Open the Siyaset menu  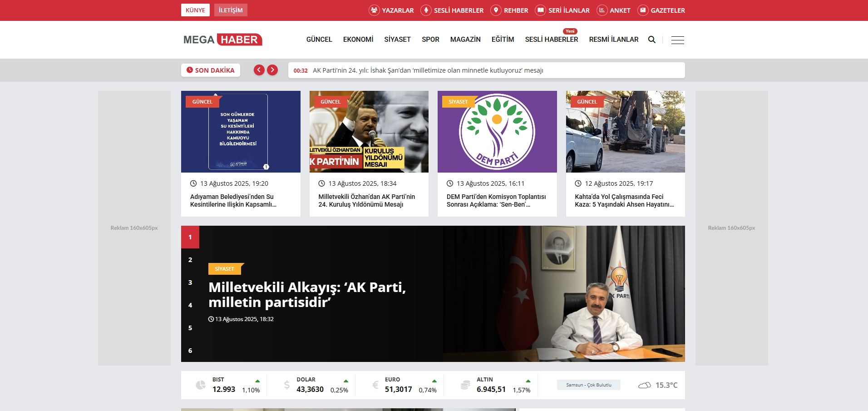(x=397, y=40)
